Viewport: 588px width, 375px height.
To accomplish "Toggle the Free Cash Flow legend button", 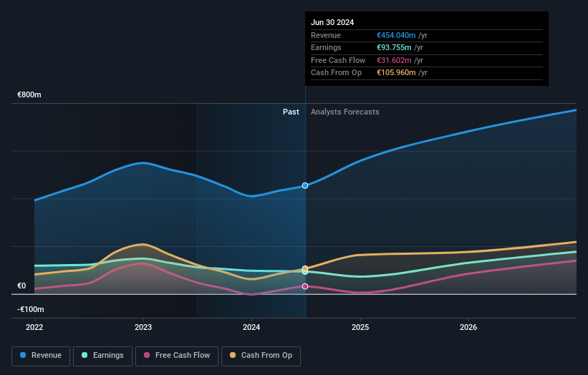I will tap(177, 356).
